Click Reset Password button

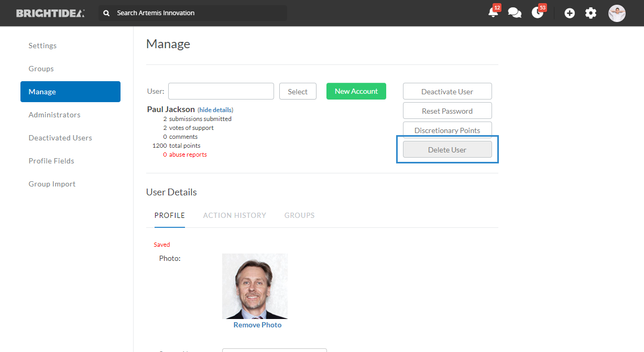point(447,111)
